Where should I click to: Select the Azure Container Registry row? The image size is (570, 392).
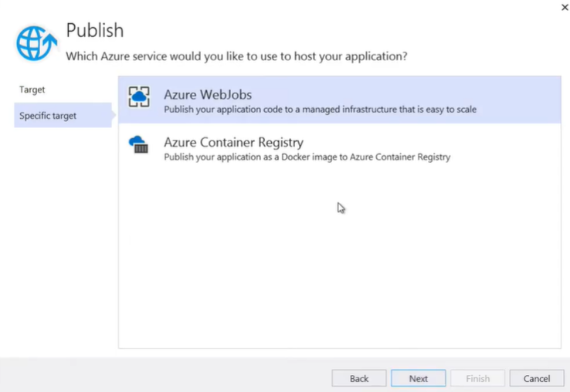340,147
